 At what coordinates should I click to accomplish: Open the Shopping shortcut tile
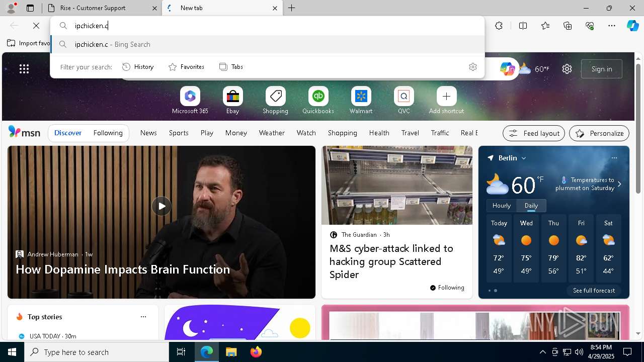(275, 101)
